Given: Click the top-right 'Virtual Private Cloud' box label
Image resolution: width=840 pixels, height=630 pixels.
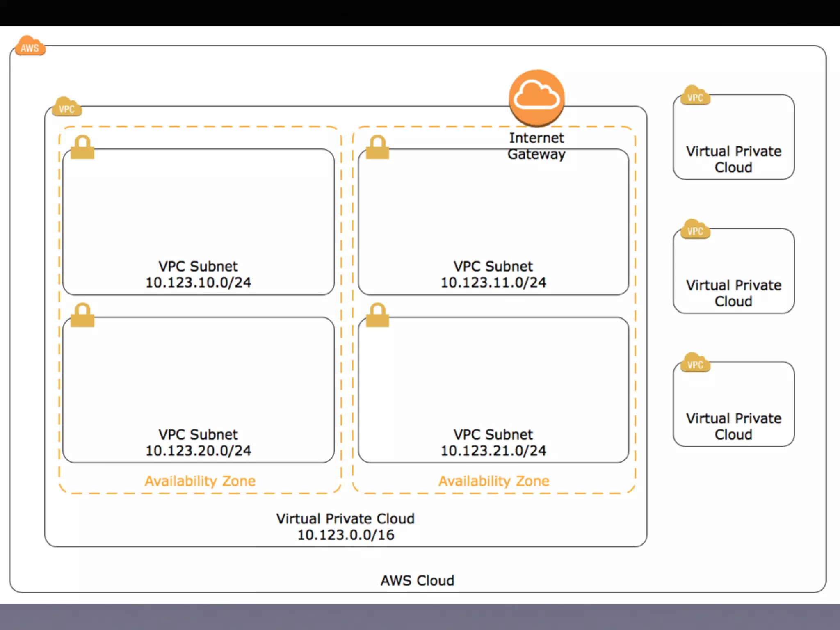Looking at the screenshot, I should click(x=734, y=159).
